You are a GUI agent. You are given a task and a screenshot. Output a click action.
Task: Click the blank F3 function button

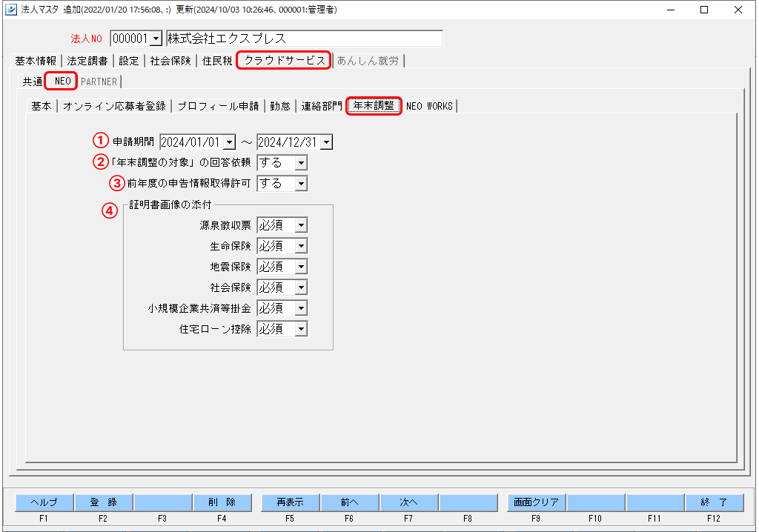pyautogui.click(x=163, y=502)
